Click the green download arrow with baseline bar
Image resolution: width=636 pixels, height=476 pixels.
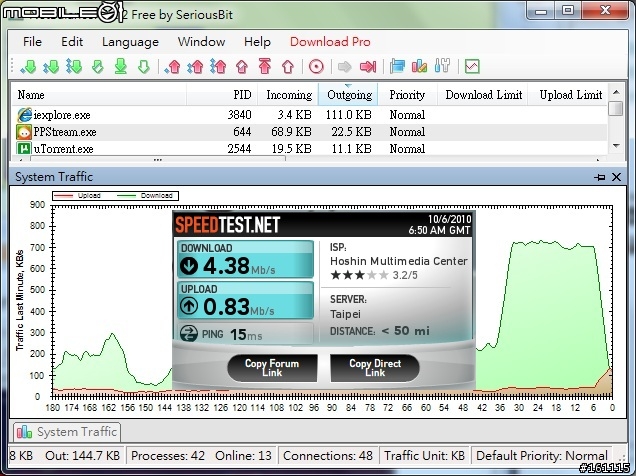point(121,66)
